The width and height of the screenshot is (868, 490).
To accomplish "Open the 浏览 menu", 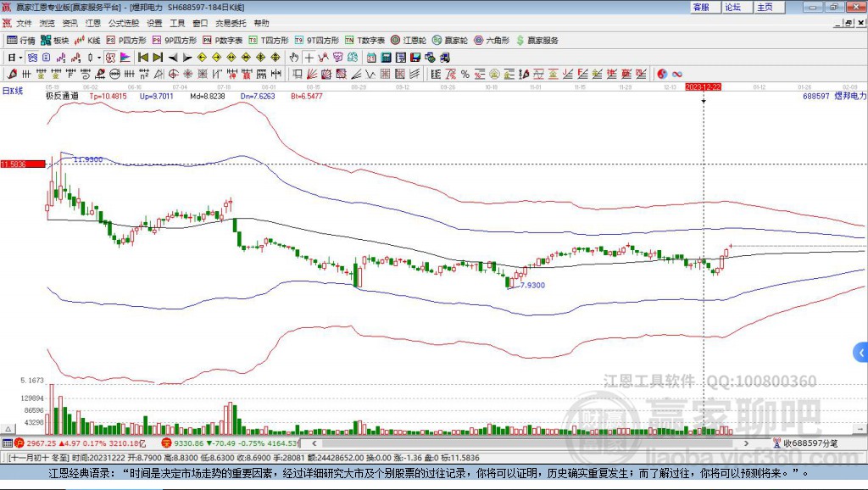I will click(x=47, y=23).
